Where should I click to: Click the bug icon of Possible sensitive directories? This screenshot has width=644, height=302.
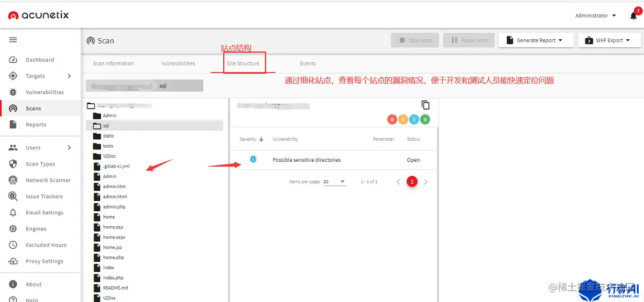253,160
